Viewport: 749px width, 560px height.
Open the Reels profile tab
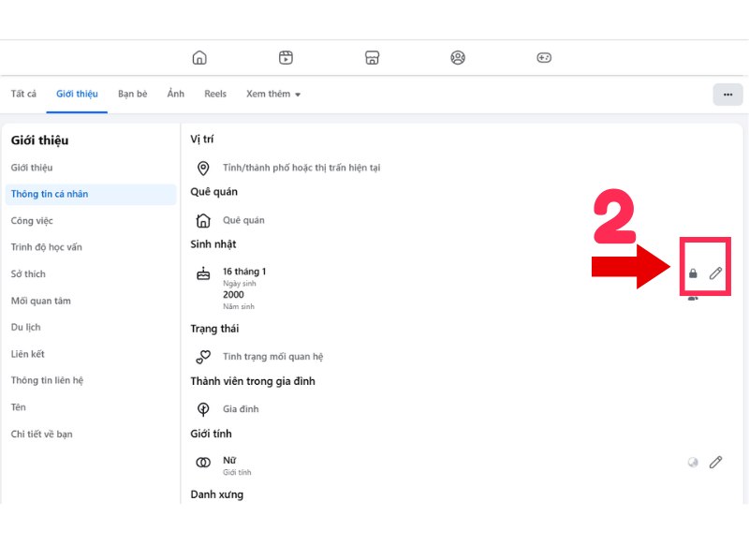click(215, 95)
